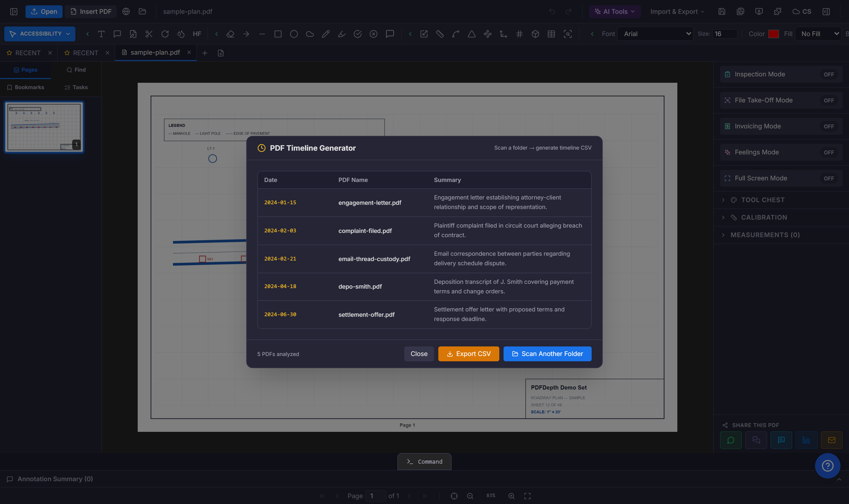The width and height of the screenshot is (849, 504).
Task: Open the AI Tools dropdown menu
Action: point(615,12)
